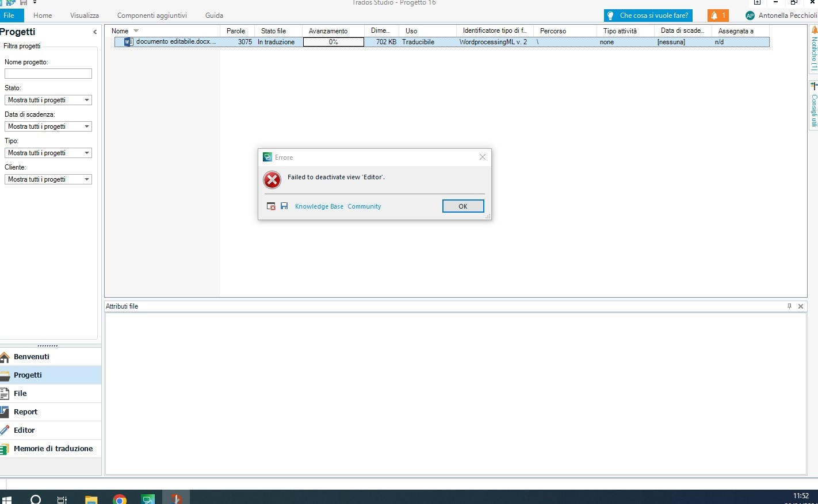Viewport: 818px width, 504px height.
Task: Click the WordprocessingML v. 2 cell
Action: (493, 42)
